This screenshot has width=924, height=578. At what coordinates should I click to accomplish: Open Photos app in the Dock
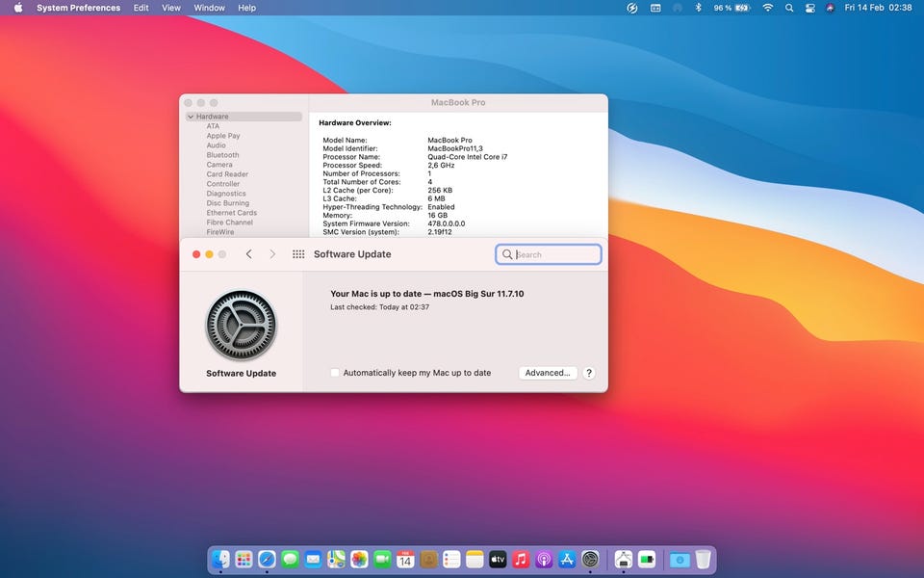(x=359, y=559)
